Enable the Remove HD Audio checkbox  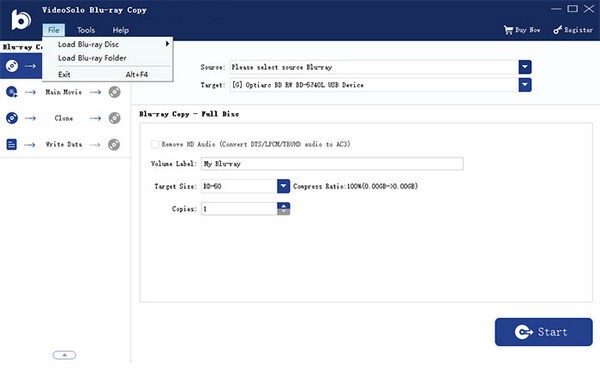coord(155,144)
